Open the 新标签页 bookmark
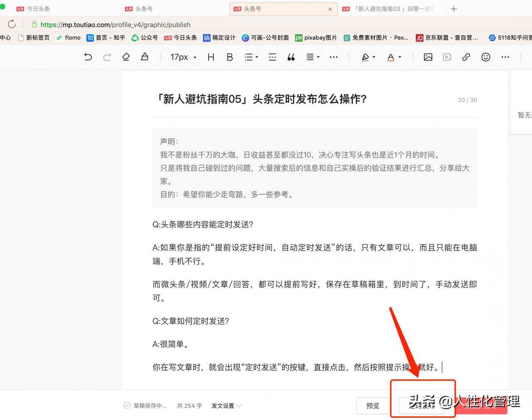Screen dimensions: 532x420 [34, 37]
